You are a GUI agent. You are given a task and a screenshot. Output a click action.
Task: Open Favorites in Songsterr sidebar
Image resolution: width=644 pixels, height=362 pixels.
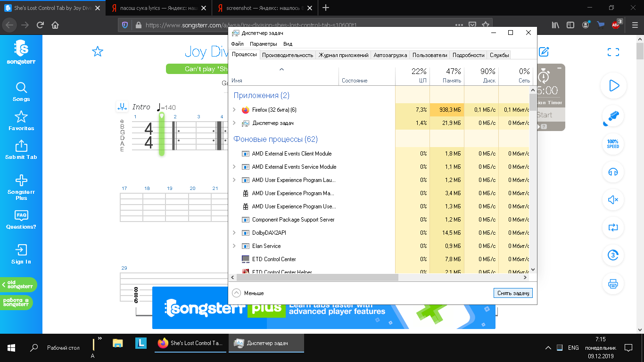tap(21, 121)
